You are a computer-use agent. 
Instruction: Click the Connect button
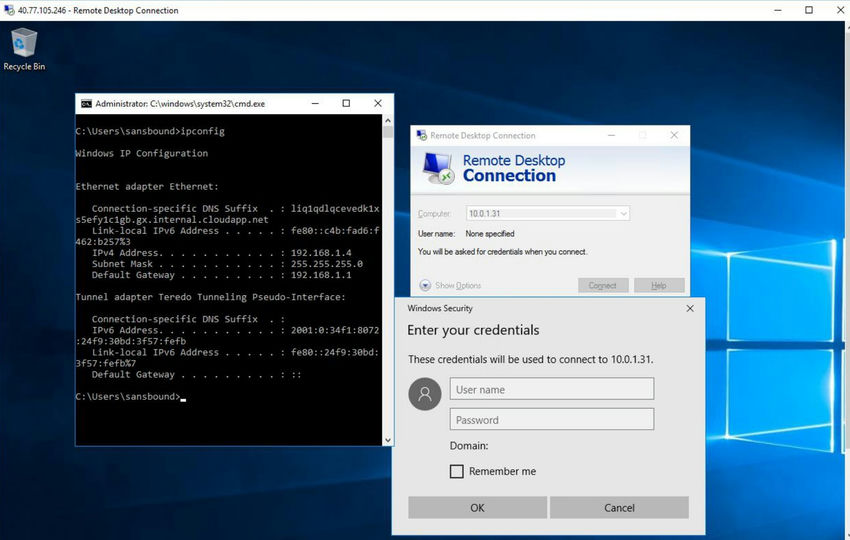pos(603,285)
